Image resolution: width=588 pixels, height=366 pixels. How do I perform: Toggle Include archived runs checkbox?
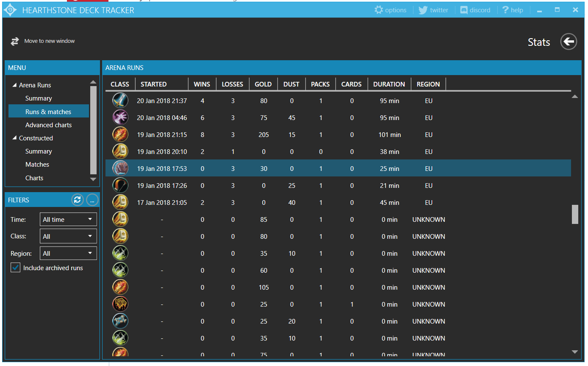pyautogui.click(x=16, y=268)
